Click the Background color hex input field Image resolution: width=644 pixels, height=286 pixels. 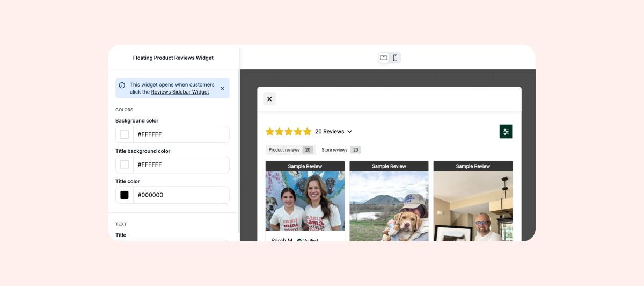point(180,134)
